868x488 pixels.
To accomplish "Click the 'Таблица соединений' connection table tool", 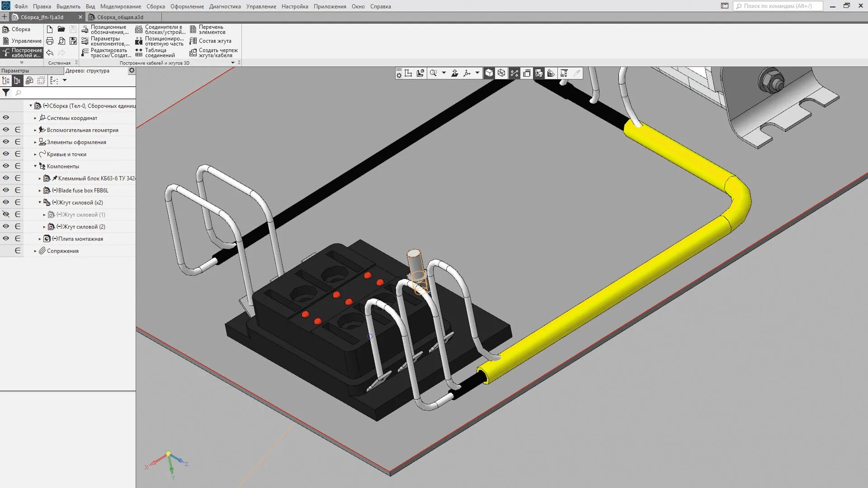I will point(155,53).
